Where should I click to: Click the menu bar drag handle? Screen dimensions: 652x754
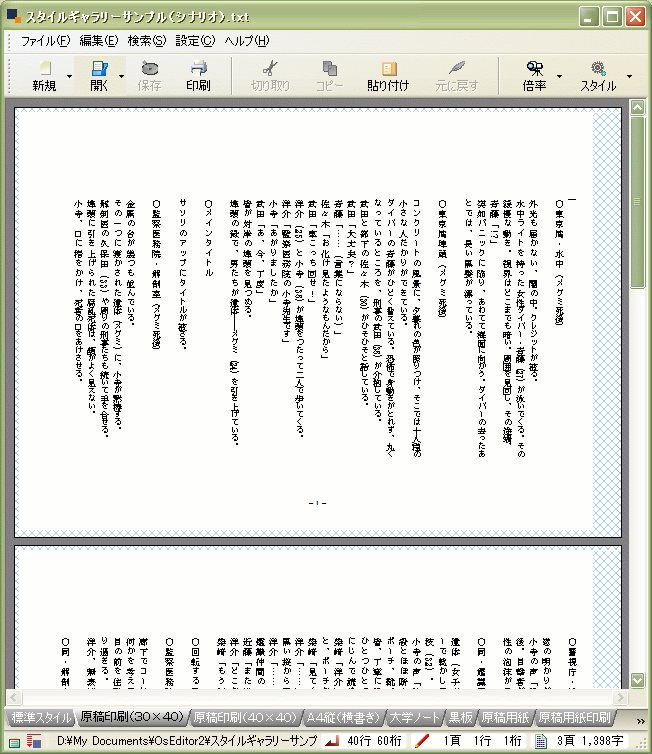(9, 42)
